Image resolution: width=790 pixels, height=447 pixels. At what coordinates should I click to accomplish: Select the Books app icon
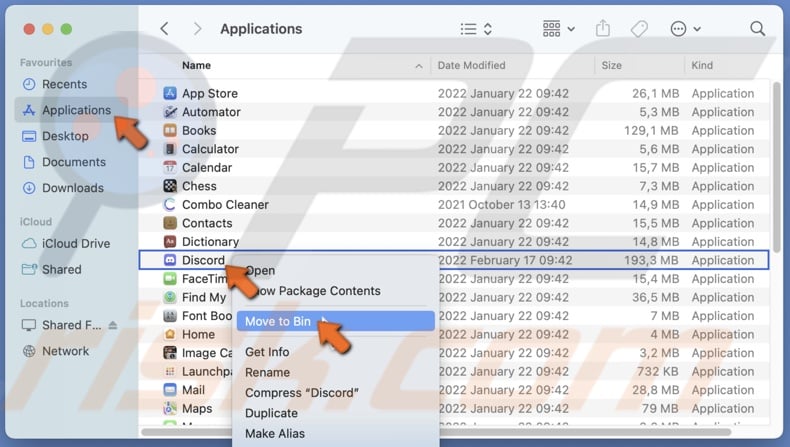click(x=170, y=131)
